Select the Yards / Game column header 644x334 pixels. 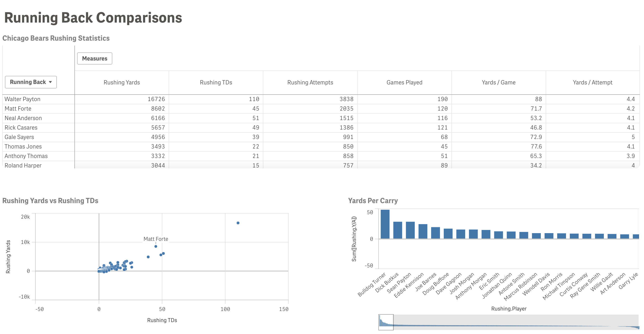tap(499, 82)
